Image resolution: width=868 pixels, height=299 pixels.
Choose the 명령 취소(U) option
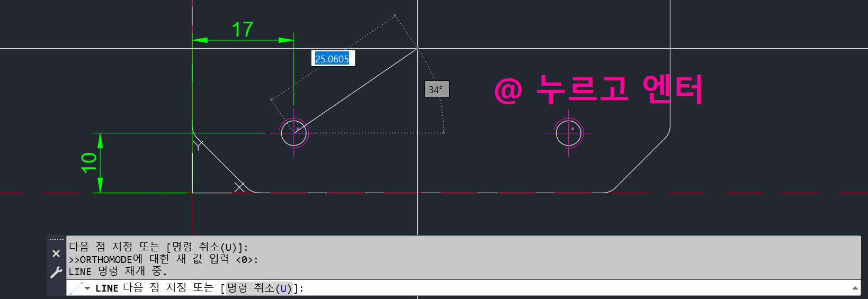pyautogui.click(x=259, y=288)
